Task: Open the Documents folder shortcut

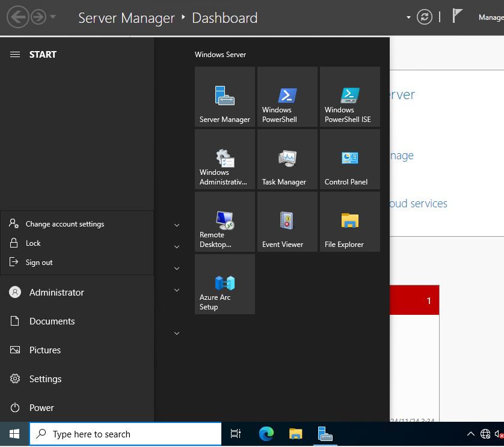Action: 77,321
